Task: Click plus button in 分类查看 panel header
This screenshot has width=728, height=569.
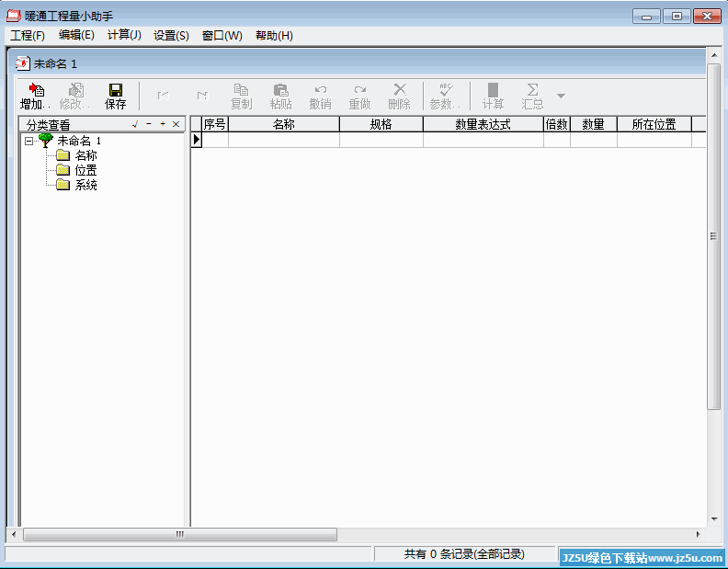Action: [x=163, y=124]
